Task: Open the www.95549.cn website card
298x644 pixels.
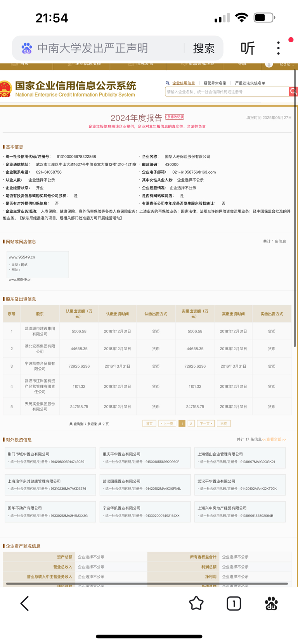Action: coord(38,264)
